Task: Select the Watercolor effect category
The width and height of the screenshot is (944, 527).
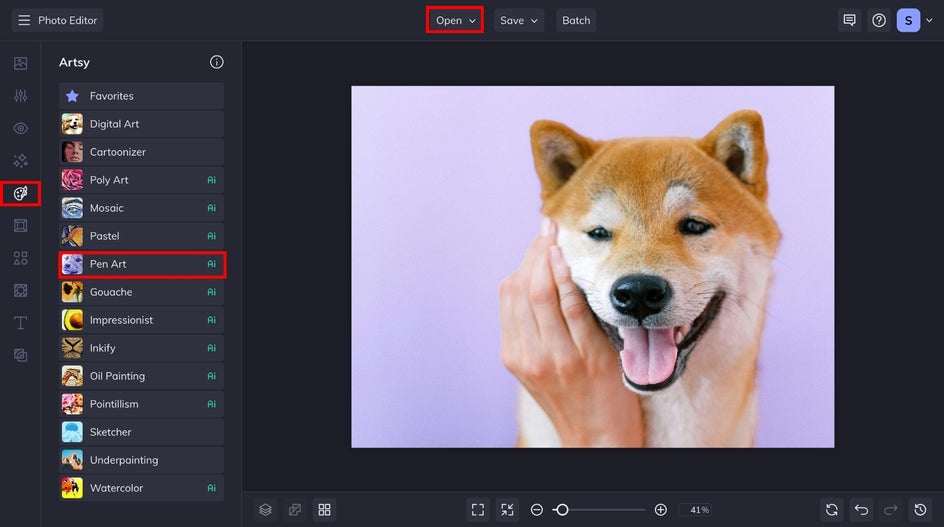Action: click(x=141, y=488)
